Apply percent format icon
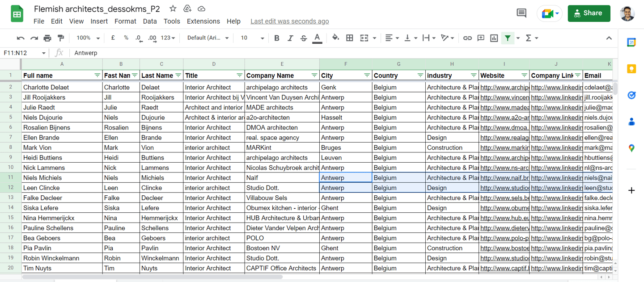The height and width of the screenshot is (282, 644). point(126,38)
